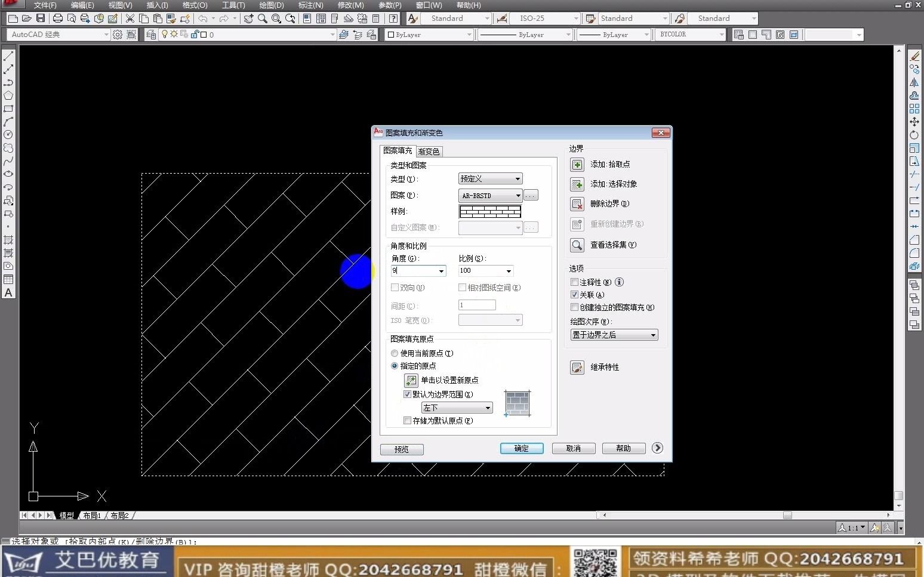Image resolution: width=924 pixels, height=577 pixels.
Task: Check create separate hatches (创建独立的图案填充)
Action: pos(574,307)
